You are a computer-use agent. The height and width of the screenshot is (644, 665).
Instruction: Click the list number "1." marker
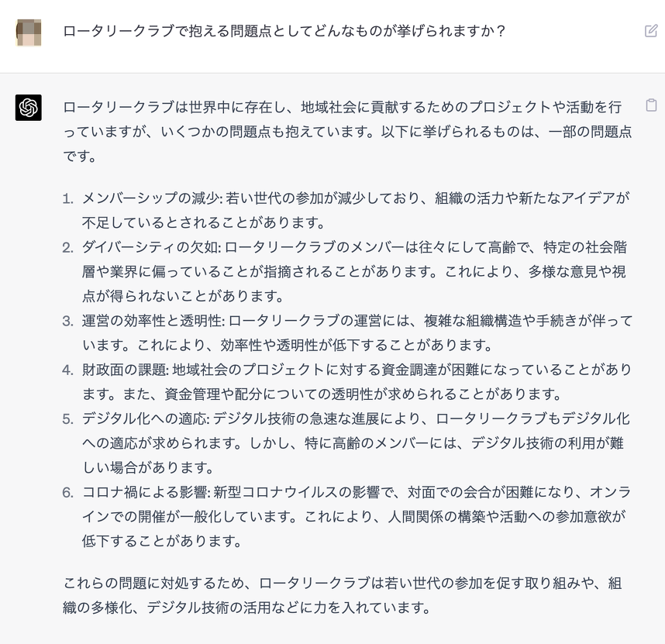click(68, 198)
